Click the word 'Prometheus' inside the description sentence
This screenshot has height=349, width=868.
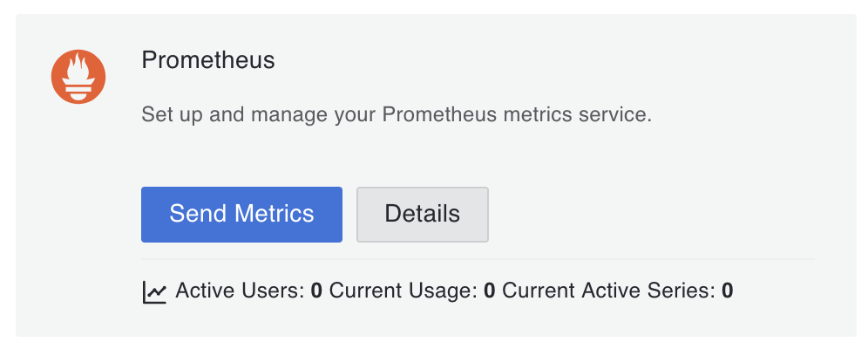[440, 115]
